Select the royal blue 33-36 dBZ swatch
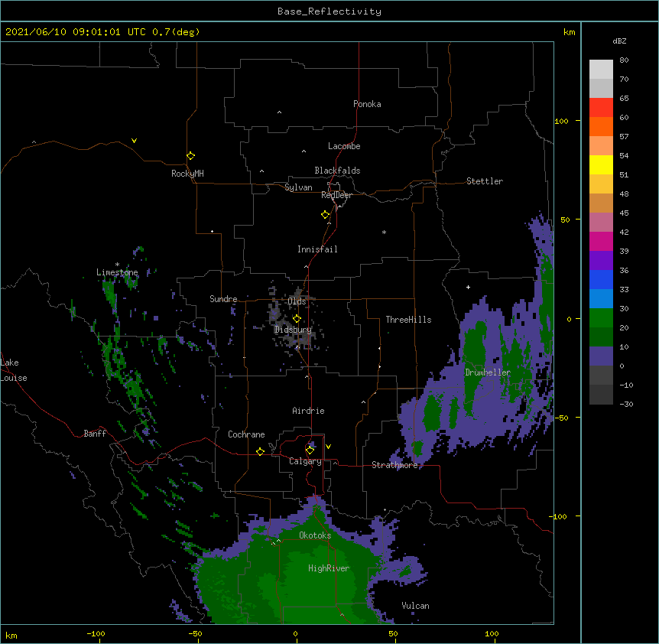This screenshot has height=644, width=659. (x=601, y=279)
